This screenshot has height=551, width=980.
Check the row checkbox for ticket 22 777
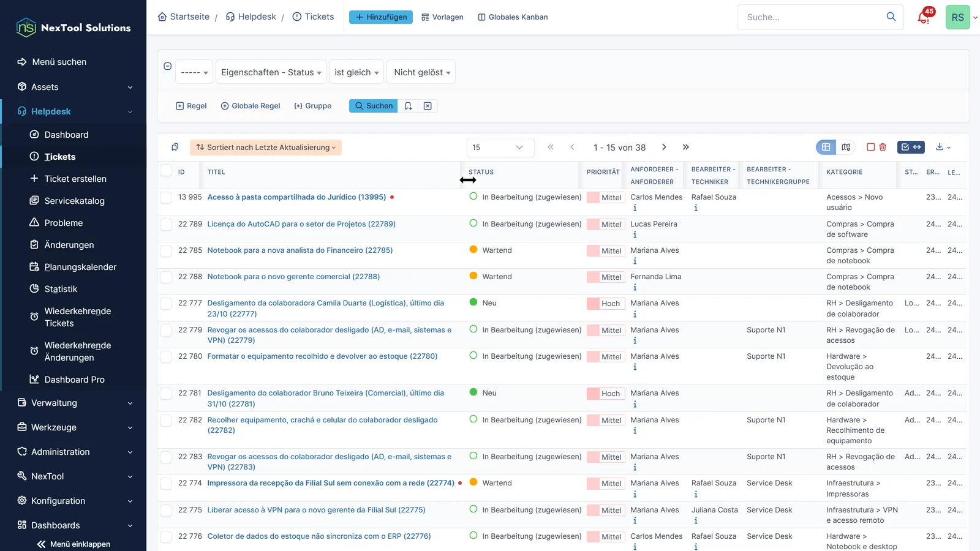(x=166, y=303)
